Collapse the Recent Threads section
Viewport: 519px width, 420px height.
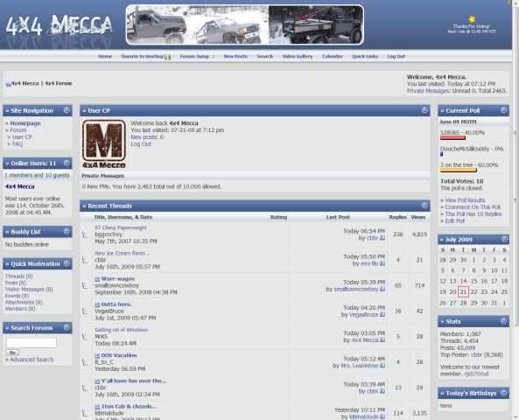pyautogui.click(x=424, y=206)
